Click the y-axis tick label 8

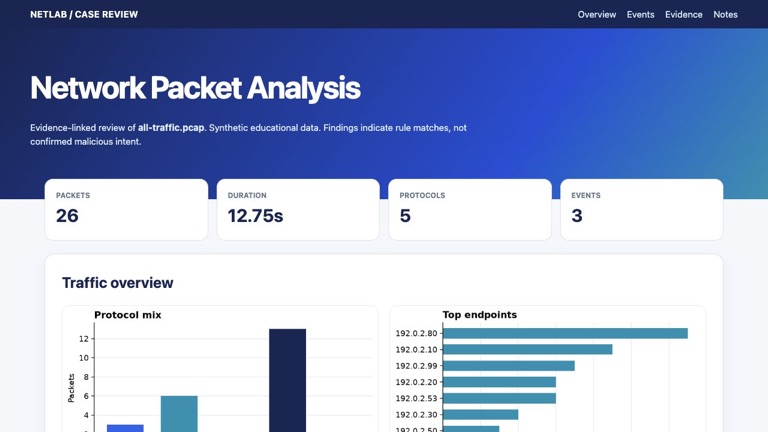pyautogui.click(x=86, y=377)
